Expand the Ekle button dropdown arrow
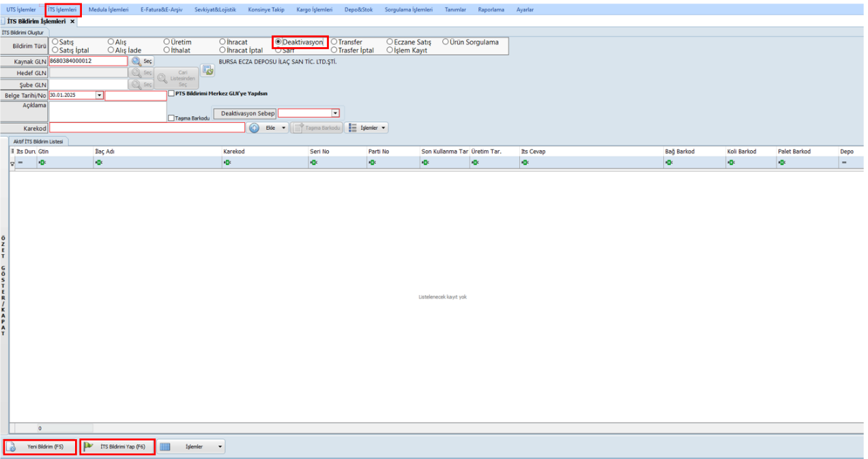The image size is (868, 459). pos(283,128)
